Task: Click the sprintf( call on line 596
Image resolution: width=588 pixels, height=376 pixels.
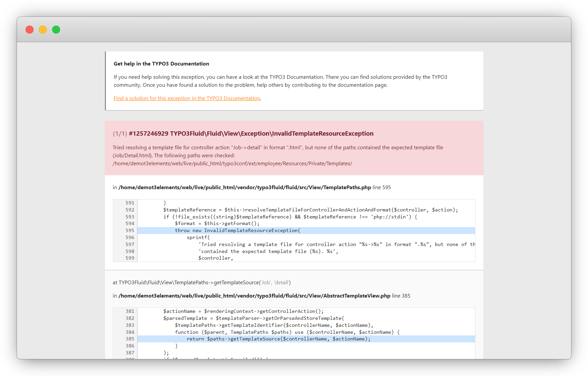Action: pos(198,237)
